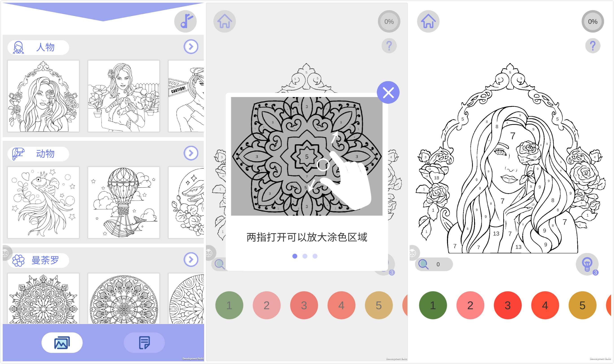This screenshot has height=364, width=614.
Task: Switch to the notes tab in bottom bar
Action: [144, 343]
